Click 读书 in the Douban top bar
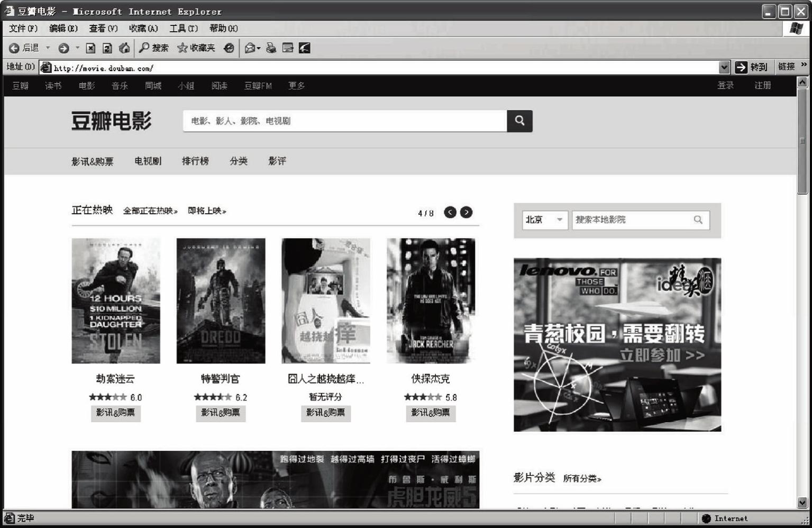This screenshot has width=812, height=528. point(53,86)
